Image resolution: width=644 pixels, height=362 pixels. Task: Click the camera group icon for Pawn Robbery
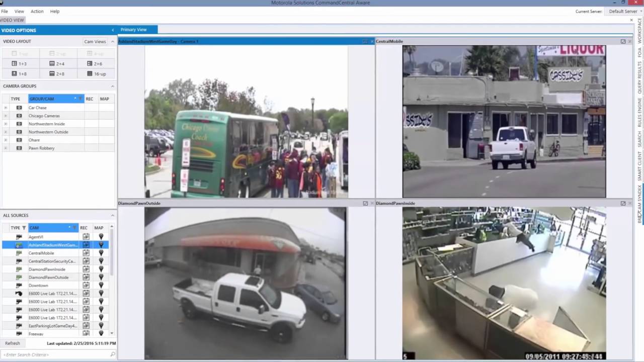tap(19, 148)
